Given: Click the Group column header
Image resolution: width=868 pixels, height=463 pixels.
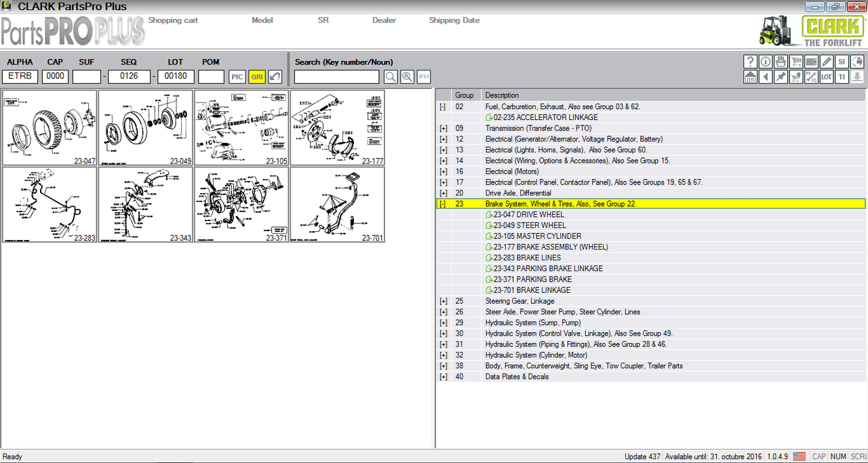Looking at the screenshot, I should (x=465, y=96).
